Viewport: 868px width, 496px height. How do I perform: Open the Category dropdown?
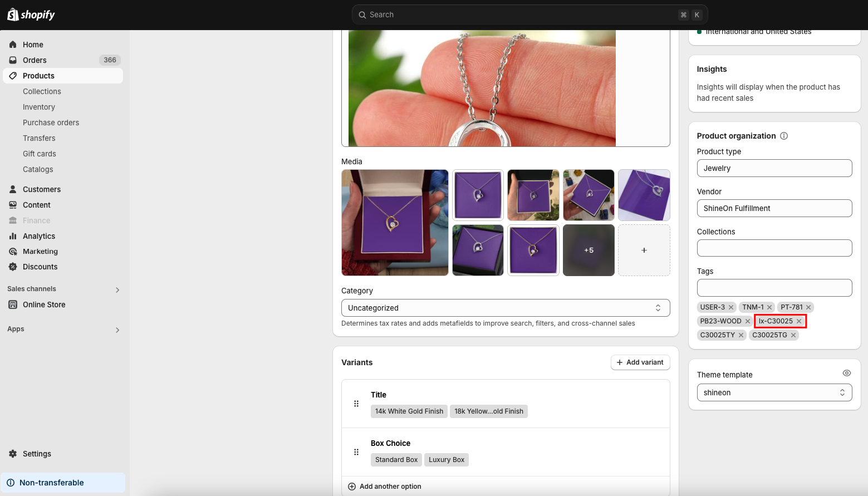(506, 308)
